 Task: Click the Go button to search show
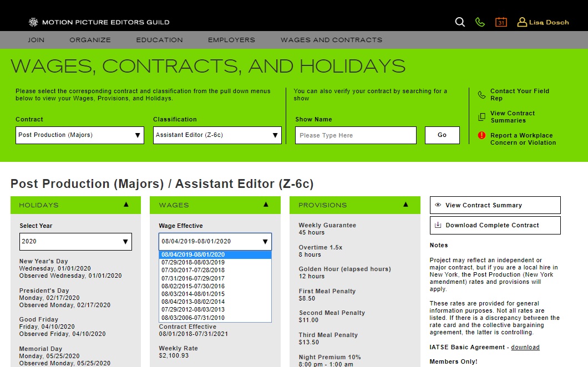pos(442,135)
